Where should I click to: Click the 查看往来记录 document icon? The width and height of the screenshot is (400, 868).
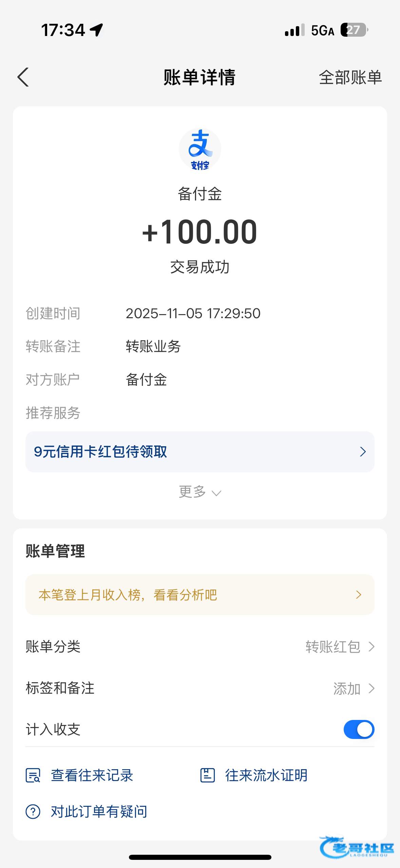[33, 775]
